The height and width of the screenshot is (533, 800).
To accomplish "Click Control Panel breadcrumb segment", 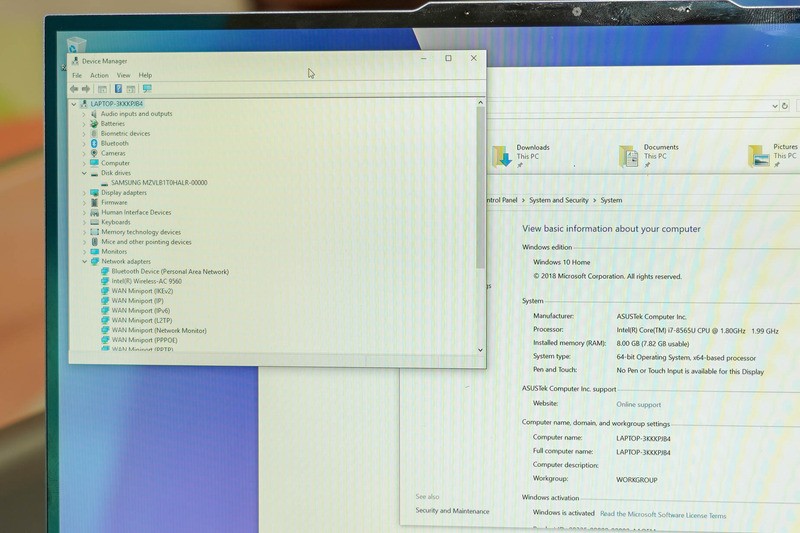I will [502, 200].
